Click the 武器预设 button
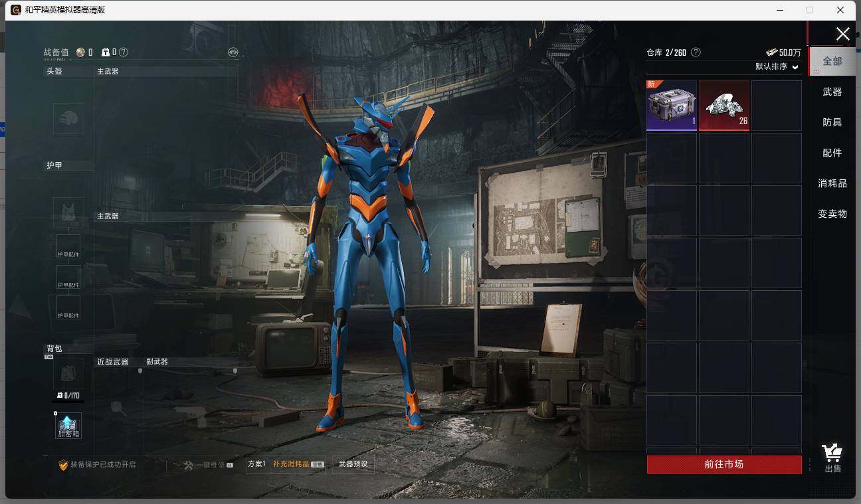 [x=353, y=464]
